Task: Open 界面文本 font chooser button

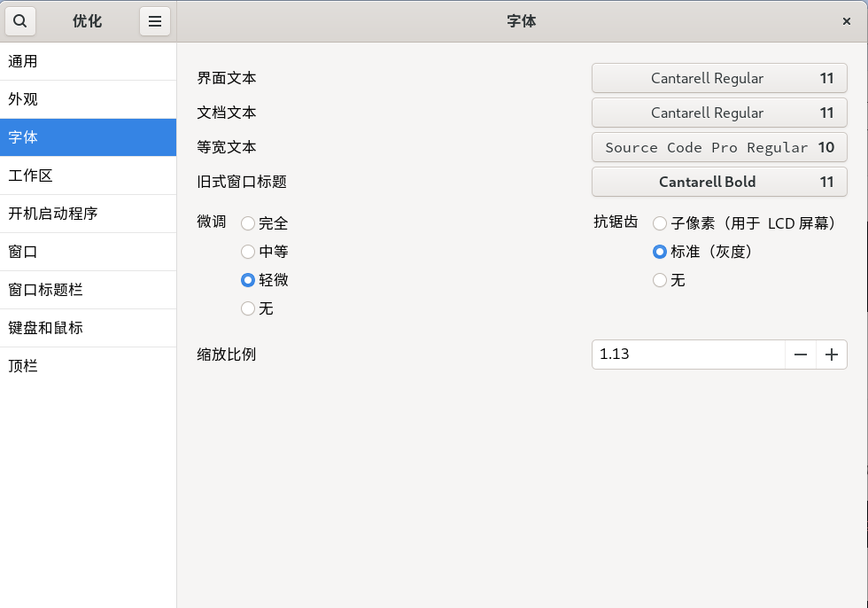Action: coord(719,78)
